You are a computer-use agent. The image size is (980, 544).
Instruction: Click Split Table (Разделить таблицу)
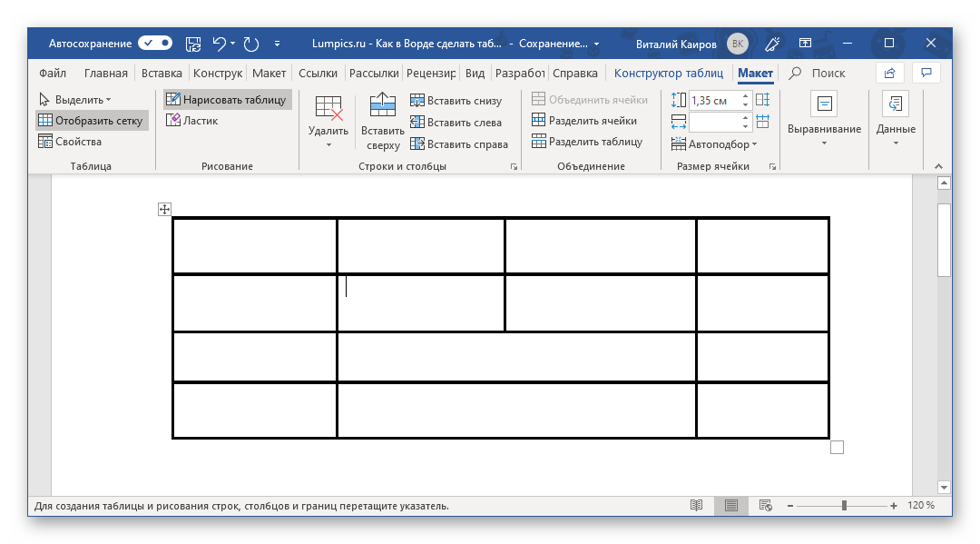point(586,142)
